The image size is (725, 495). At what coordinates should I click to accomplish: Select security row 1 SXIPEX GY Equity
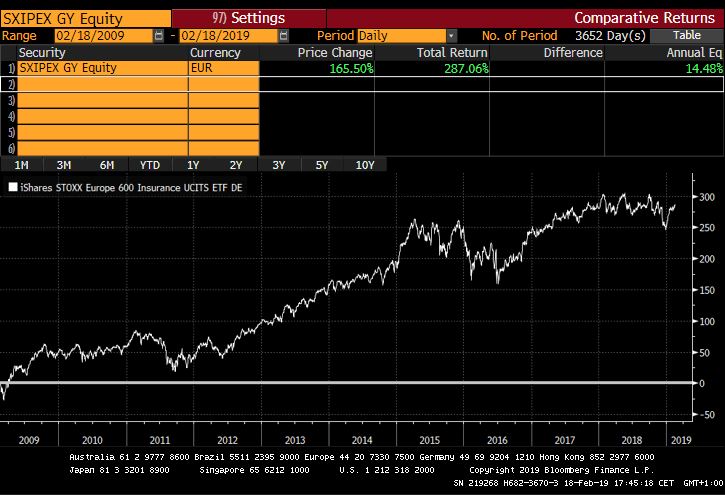click(x=103, y=68)
